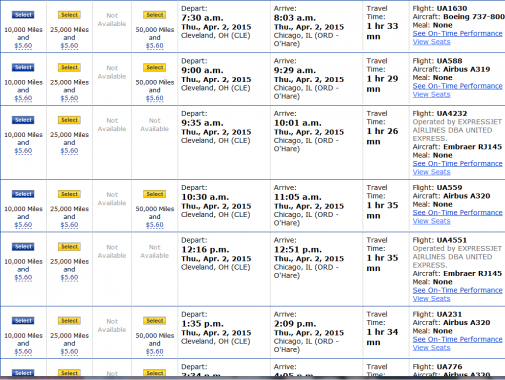
Task: Click $5.60 fee under 25,000 Miles for UA559
Action: pos(69,225)
